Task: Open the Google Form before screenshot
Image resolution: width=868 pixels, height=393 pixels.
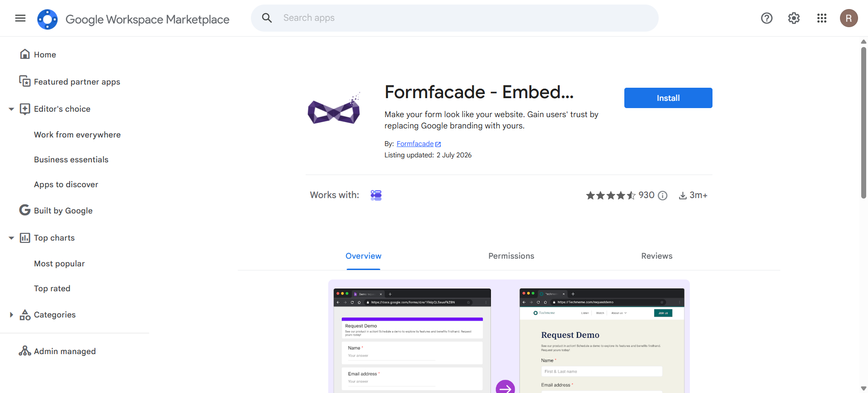Action: click(x=412, y=341)
